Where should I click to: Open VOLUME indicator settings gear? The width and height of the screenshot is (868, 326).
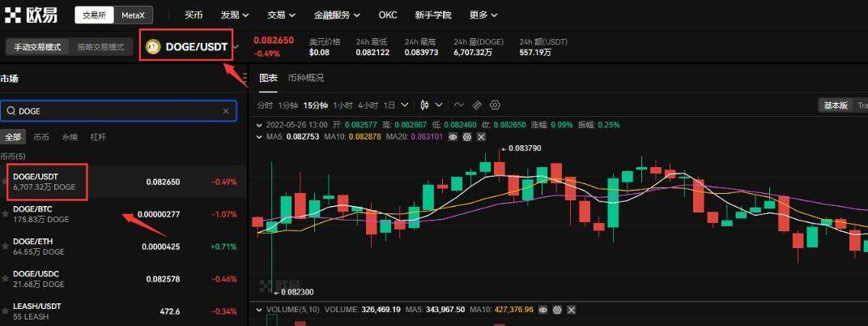coord(557,309)
